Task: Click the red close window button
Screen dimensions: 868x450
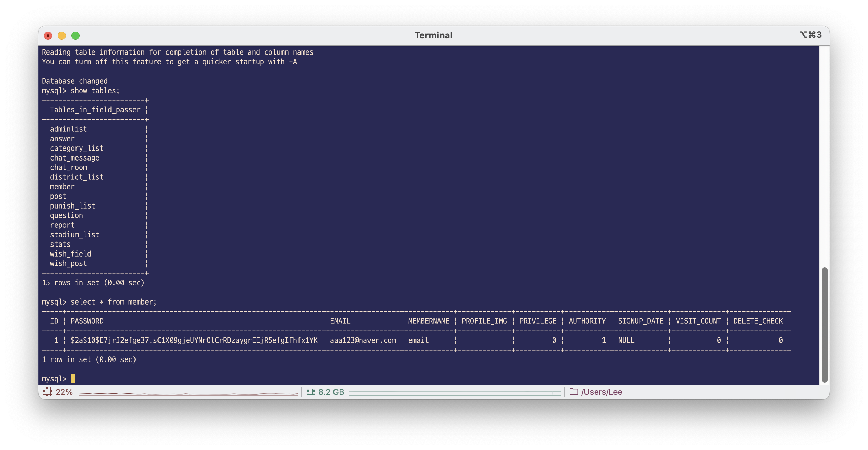Action: [48, 36]
